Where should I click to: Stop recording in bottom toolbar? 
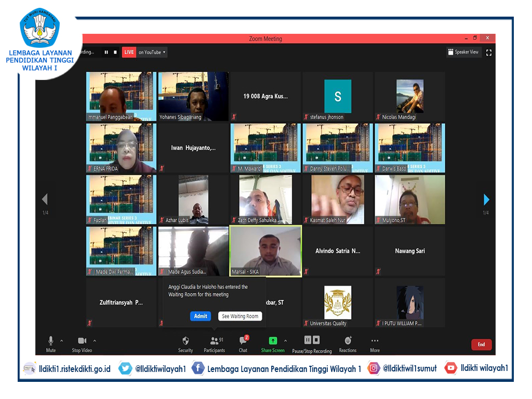(x=316, y=340)
